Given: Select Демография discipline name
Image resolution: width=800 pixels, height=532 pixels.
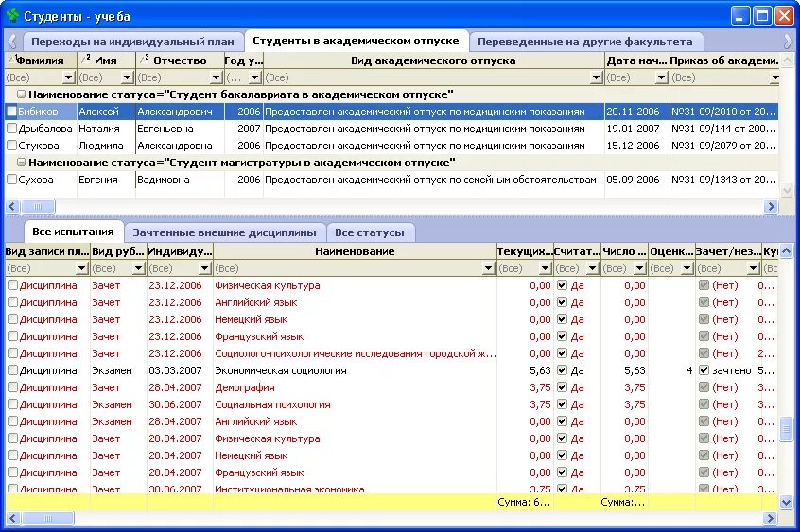Looking at the screenshot, I should [245, 387].
